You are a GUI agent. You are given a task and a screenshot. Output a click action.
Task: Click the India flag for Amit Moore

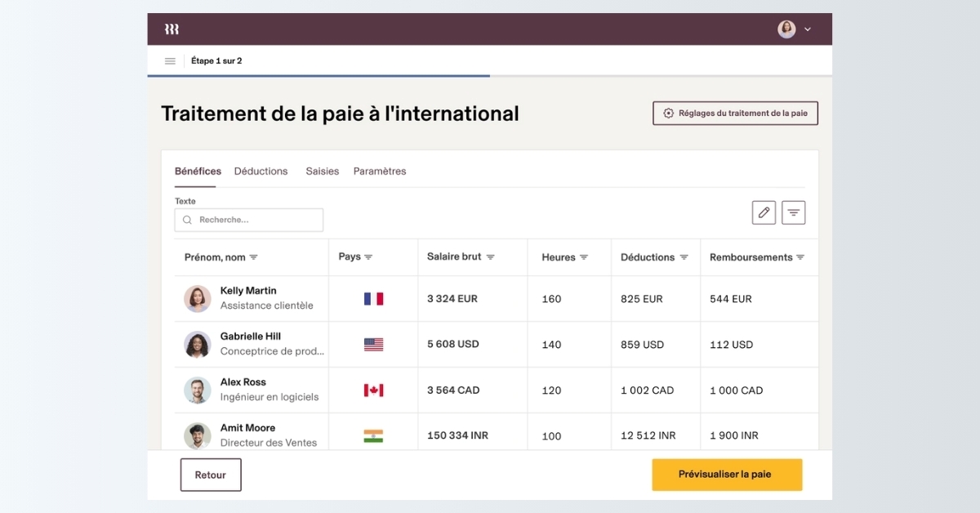[373, 436]
